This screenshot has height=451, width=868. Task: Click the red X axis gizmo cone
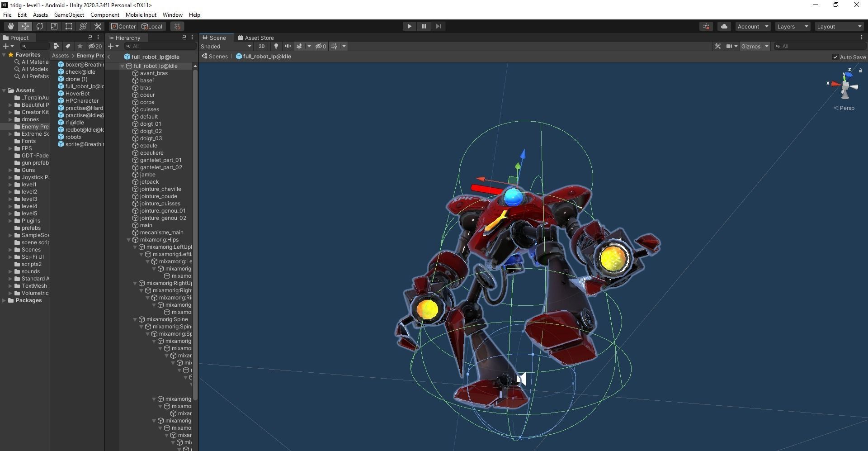[835, 84]
